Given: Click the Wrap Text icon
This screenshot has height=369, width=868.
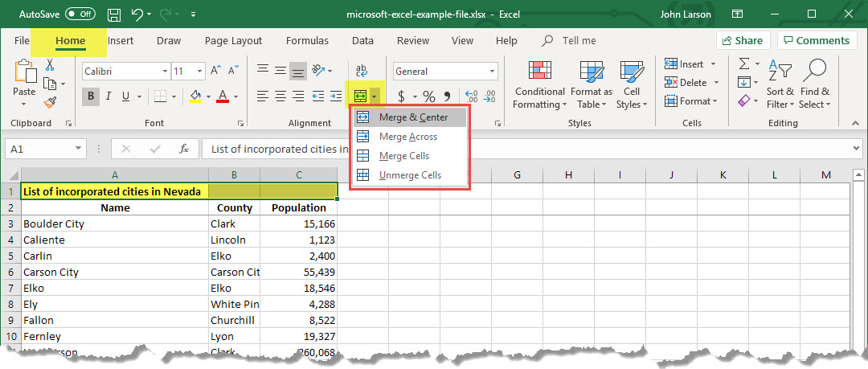Looking at the screenshot, I should pyautogui.click(x=361, y=71).
